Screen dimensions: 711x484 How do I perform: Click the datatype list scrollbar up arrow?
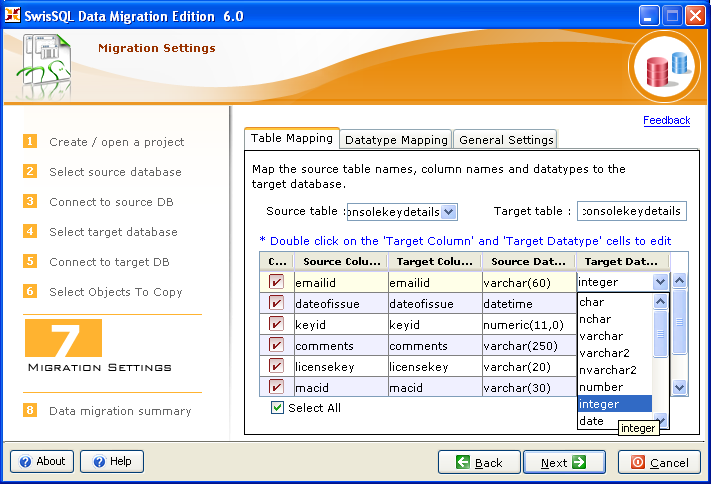point(660,301)
